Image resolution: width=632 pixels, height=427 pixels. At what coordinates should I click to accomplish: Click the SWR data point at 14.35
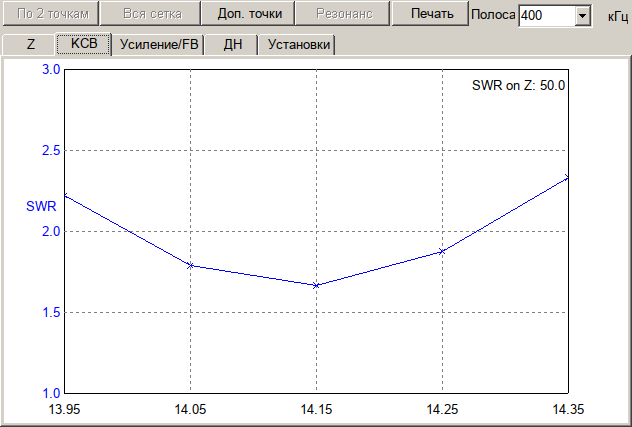[567, 178]
